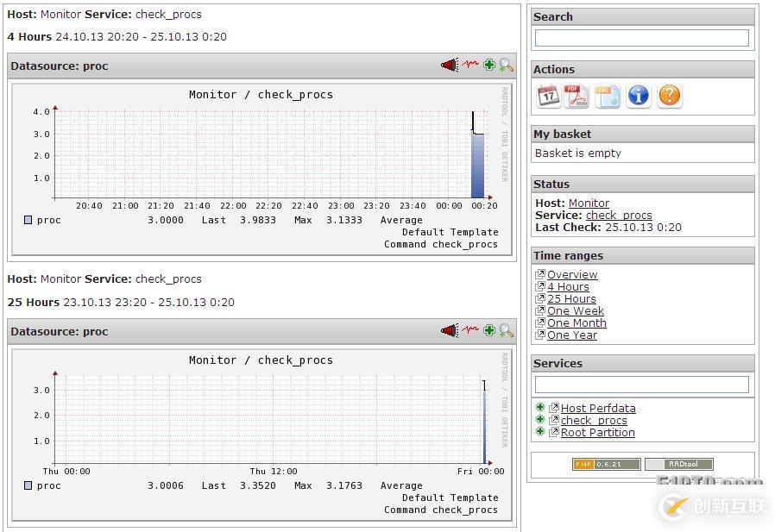Click proc legend color box in 4 Hours graph
The height and width of the screenshot is (532, 775).
pos(28,220)
